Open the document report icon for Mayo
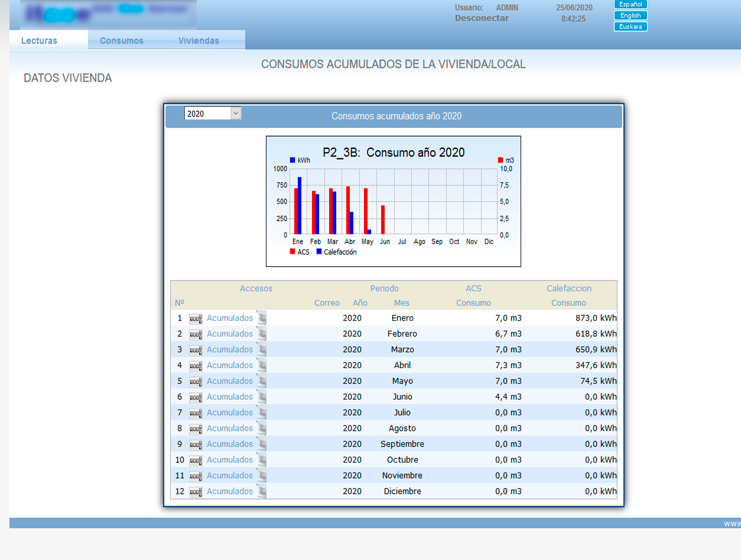741x560 pixels. click(262, 381)
